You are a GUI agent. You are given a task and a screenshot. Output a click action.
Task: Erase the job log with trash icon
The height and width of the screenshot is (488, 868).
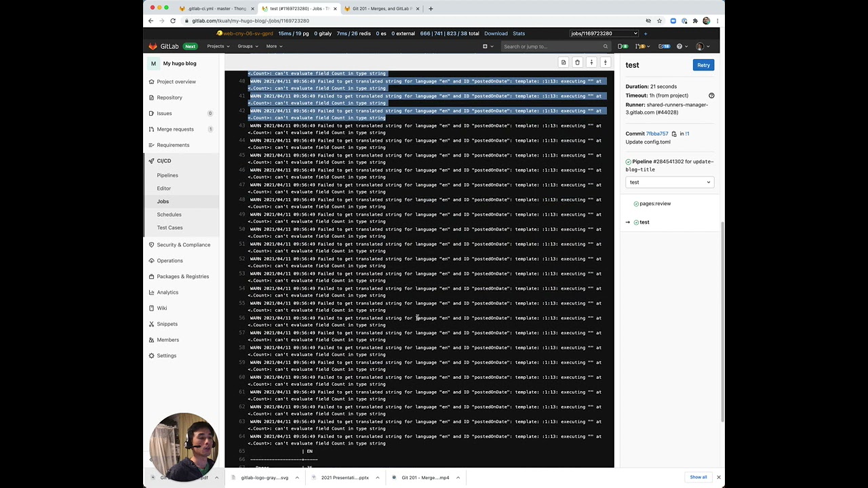click(x=578, y=62)
